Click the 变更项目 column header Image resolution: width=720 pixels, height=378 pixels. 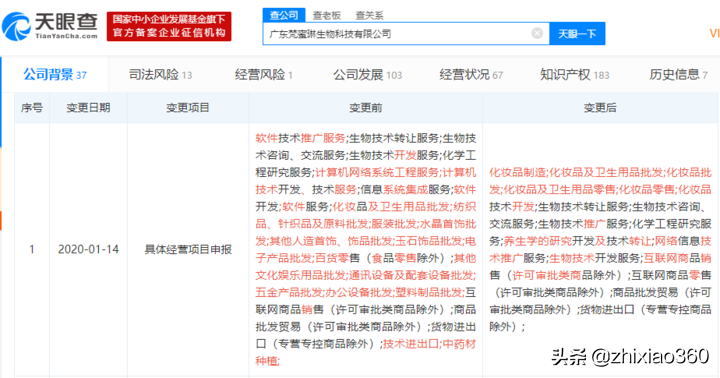[188, 107]
